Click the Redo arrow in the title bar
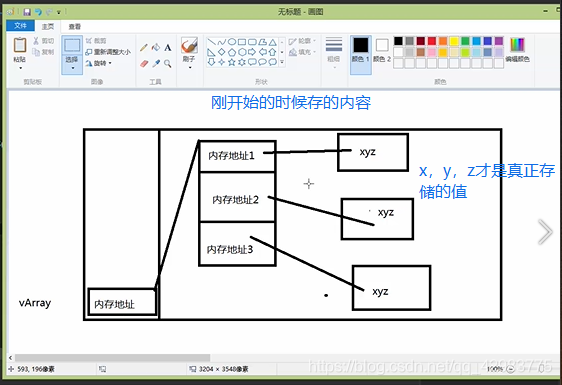The width and height of the screenshot is (562, 385). click(49, 12)
